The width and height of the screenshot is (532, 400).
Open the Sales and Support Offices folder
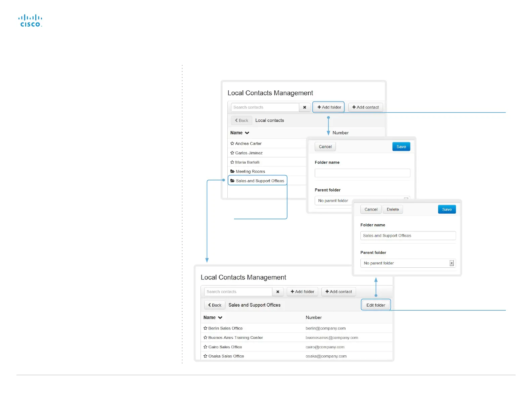click(x=260, y=181)
